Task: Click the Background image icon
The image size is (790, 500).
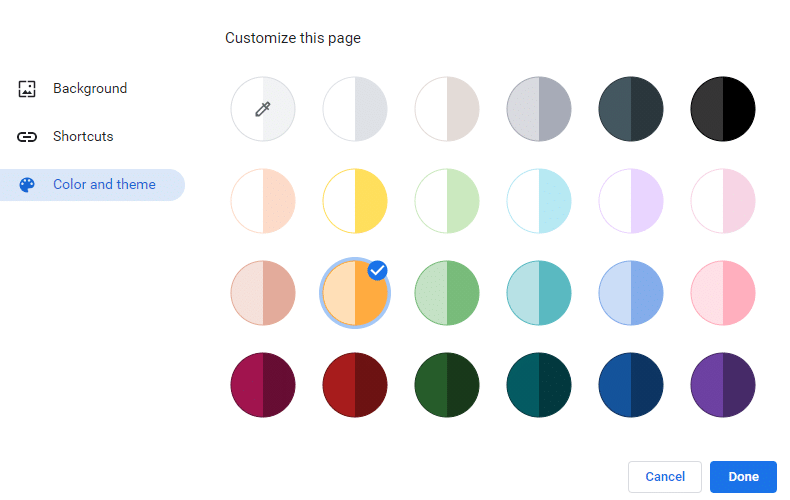Action: coord(27,89)
